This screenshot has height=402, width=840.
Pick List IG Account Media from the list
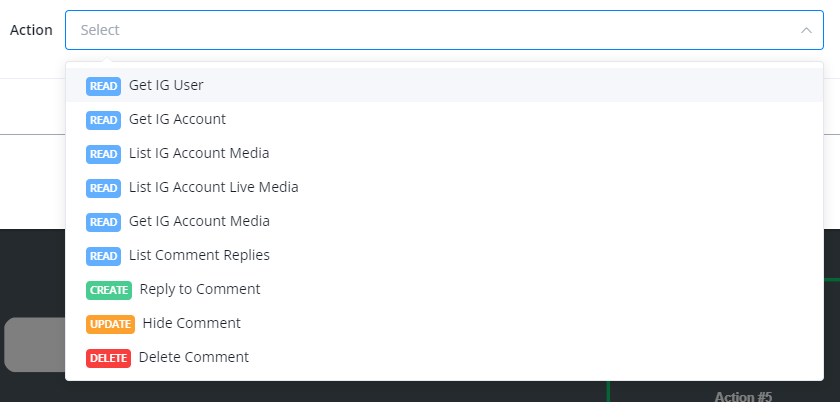[x=199, y=154]
